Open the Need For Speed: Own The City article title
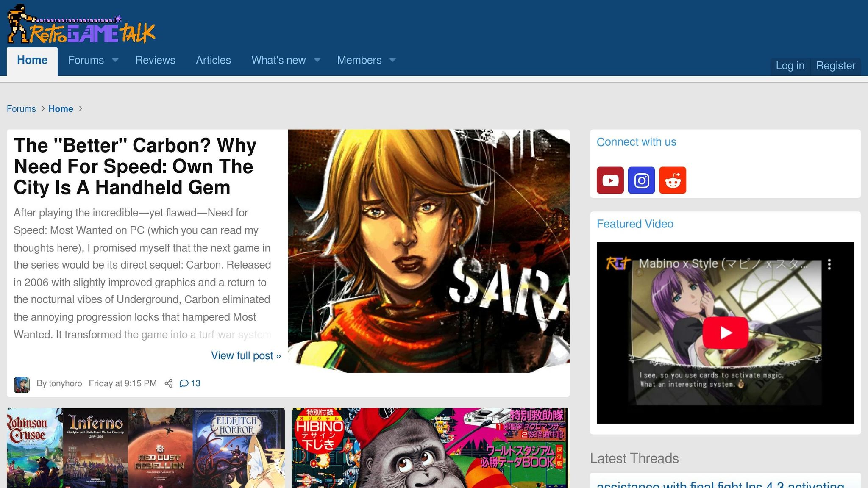The width and height of the screenshot is (868, 488). tap(135, 166)
